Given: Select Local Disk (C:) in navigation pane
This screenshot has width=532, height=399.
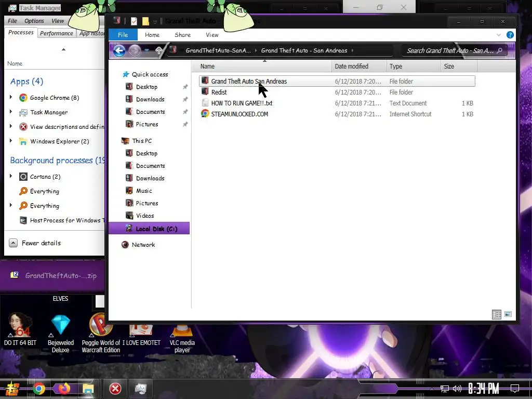Looking at the screenshot, I should 149,229.
